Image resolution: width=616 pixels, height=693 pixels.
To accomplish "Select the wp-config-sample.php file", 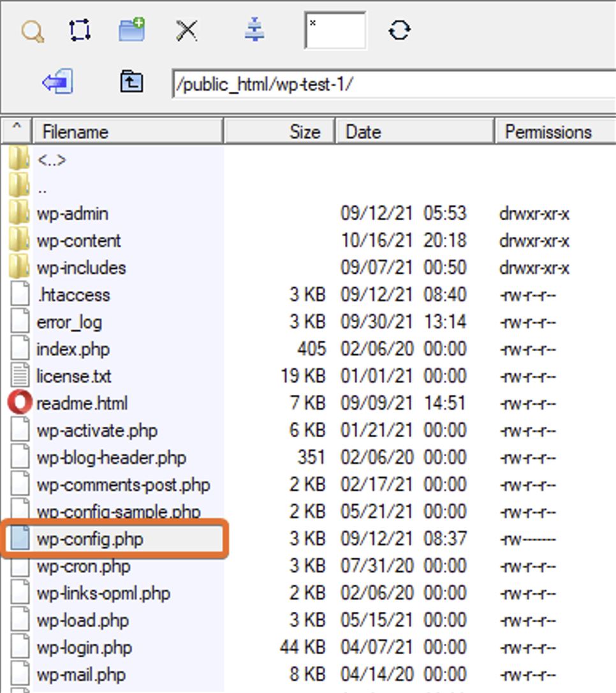I will click(119, 512).
